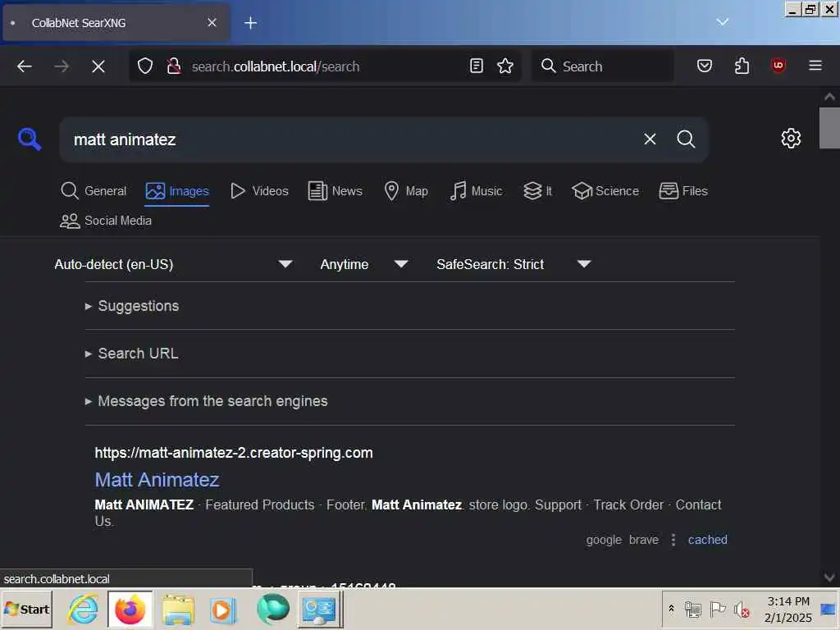The width and height of the screenshot is (840, 630).
Task: Open the tracking protection shield icon
Action: click(x=145, y=66)
